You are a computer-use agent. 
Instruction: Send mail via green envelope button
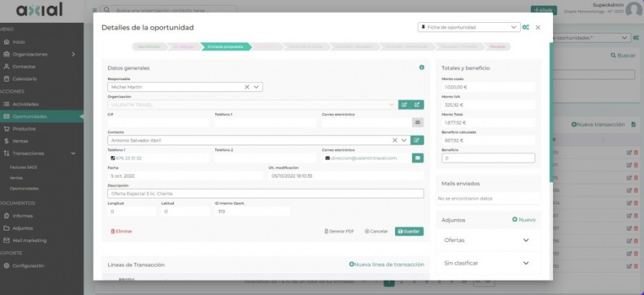418,158
